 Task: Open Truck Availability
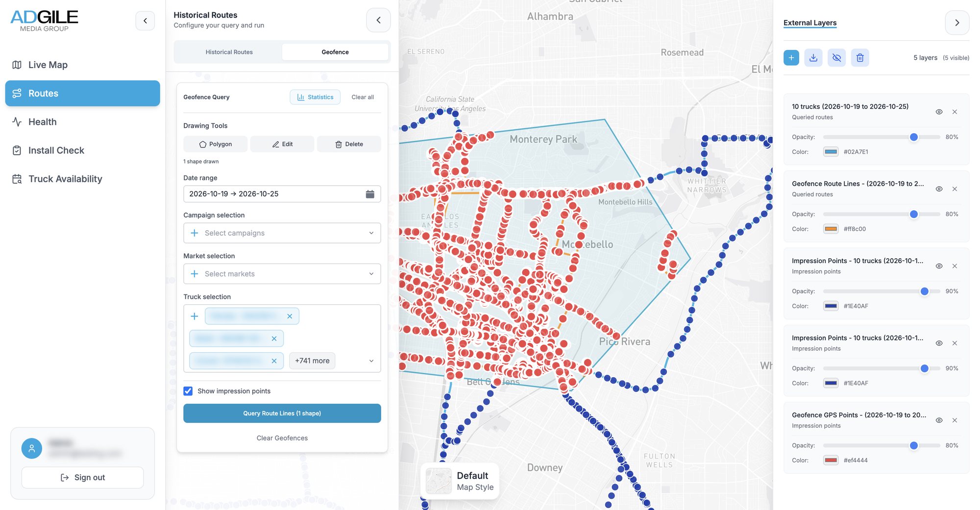tap(82, 179)
